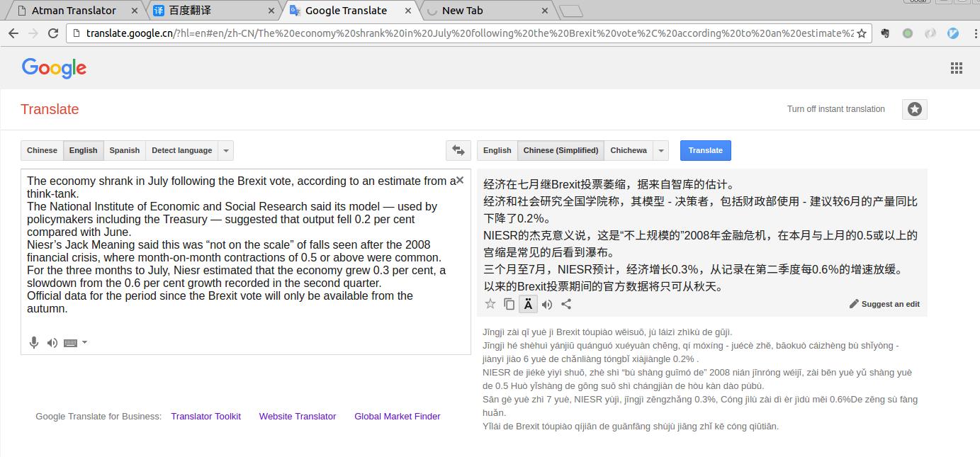Open the virtual keyboard input tool

(x=70, y=343)
